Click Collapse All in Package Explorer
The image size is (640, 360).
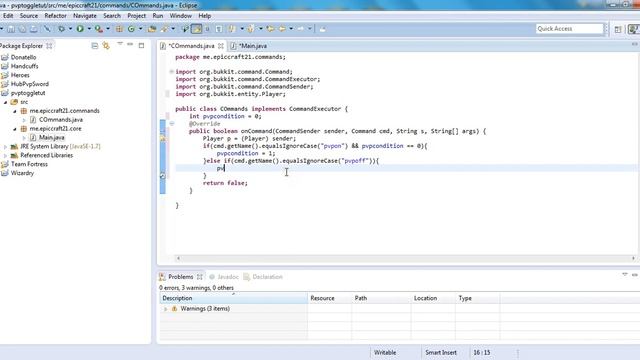[95, 46]
